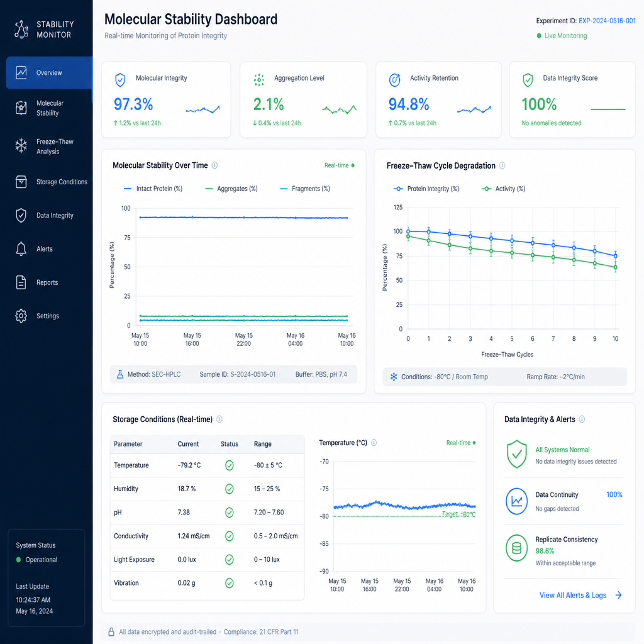Toggle the Protein Integrity (%) legend series
Viewport: 644px width, 644px height.
426,189
